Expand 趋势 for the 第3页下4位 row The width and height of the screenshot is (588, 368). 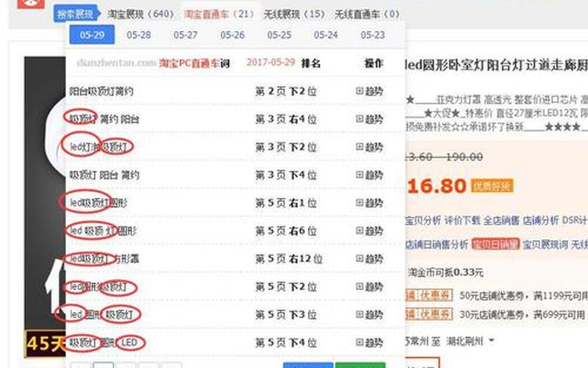(x=370, y=175)
